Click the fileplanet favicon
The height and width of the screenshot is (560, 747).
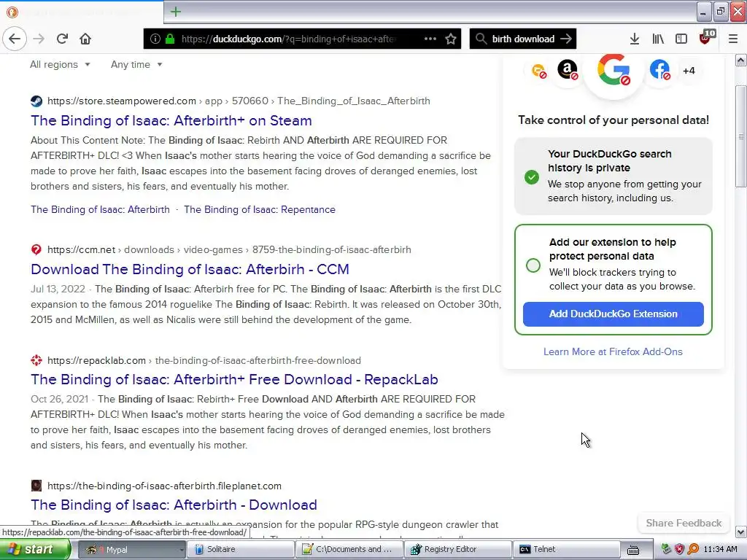36,486
